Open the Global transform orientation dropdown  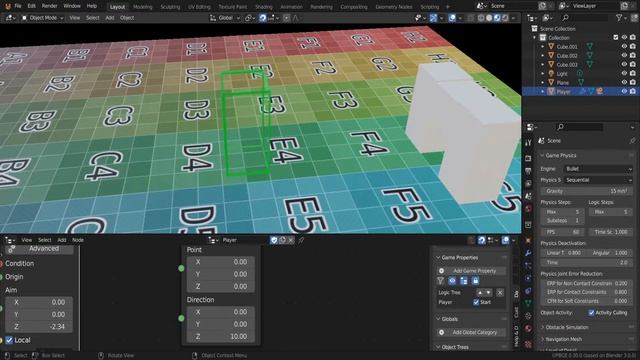pos(225,18)
